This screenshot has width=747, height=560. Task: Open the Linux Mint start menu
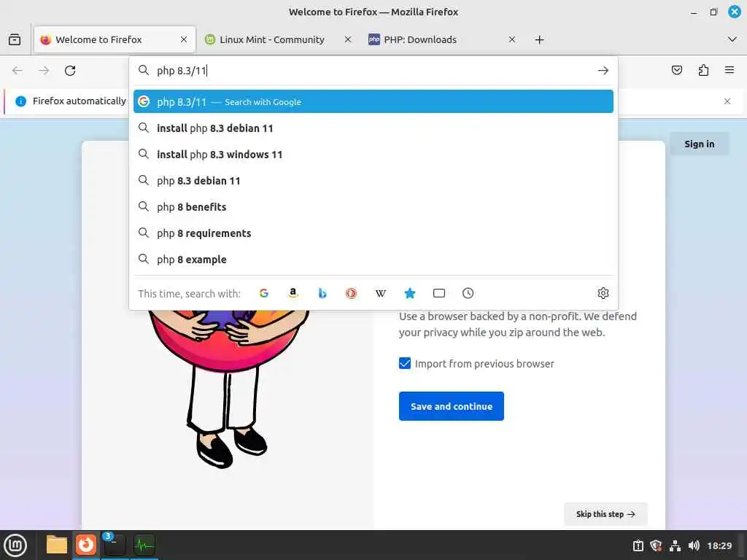coord(15,545)
